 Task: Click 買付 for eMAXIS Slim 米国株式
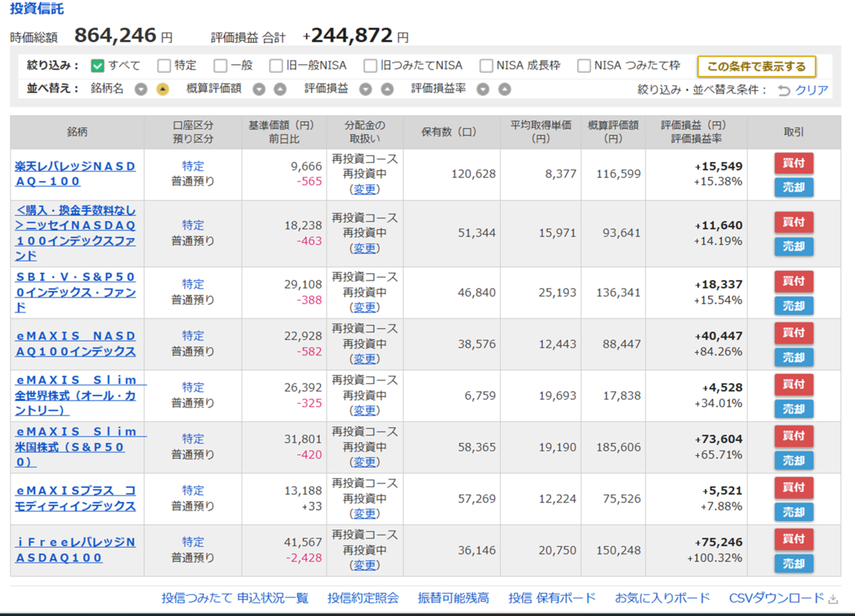coord(794,436)
